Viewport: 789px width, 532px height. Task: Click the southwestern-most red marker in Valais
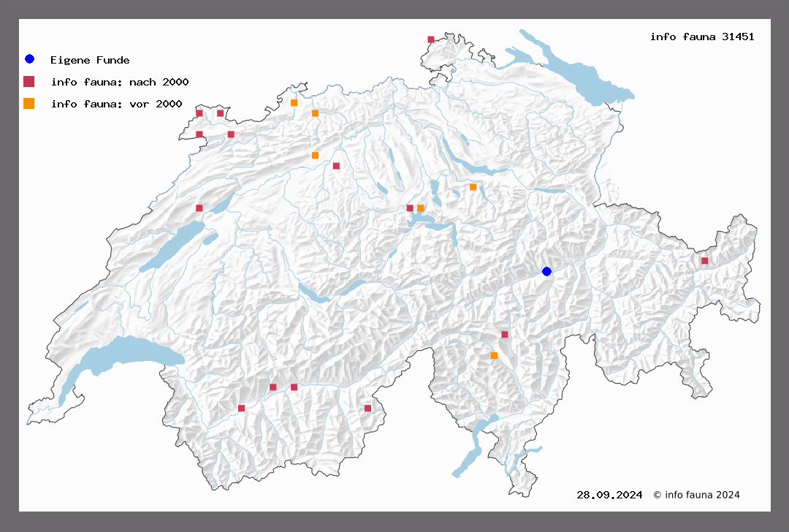pos(241,408)
